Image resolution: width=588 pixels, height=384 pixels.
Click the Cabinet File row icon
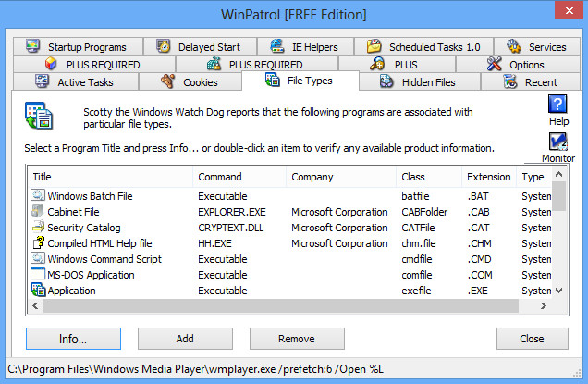pyautogui.click(x=38, y=211)
